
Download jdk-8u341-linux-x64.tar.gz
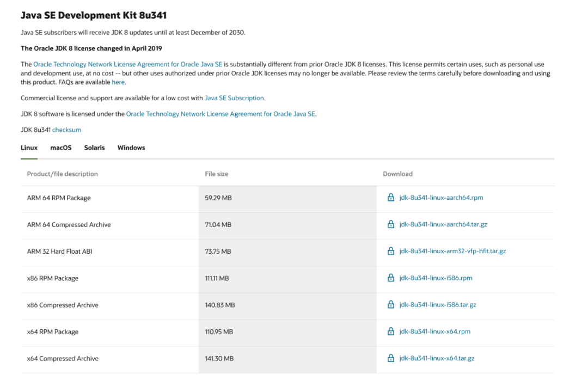(437, 358)
